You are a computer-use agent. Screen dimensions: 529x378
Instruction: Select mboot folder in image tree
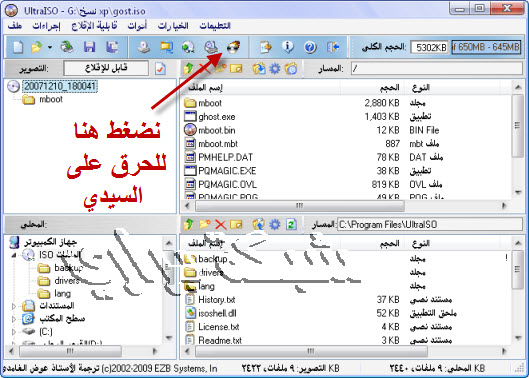point(51,100)
